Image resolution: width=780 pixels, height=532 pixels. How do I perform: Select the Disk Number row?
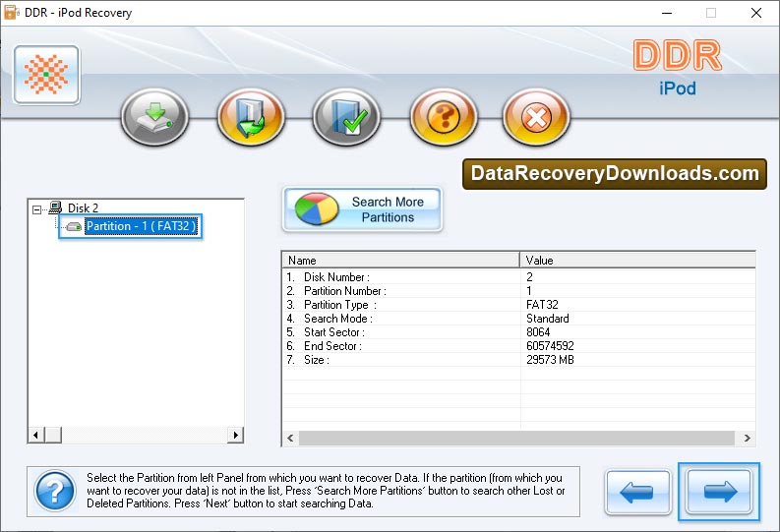coord(518,277)
